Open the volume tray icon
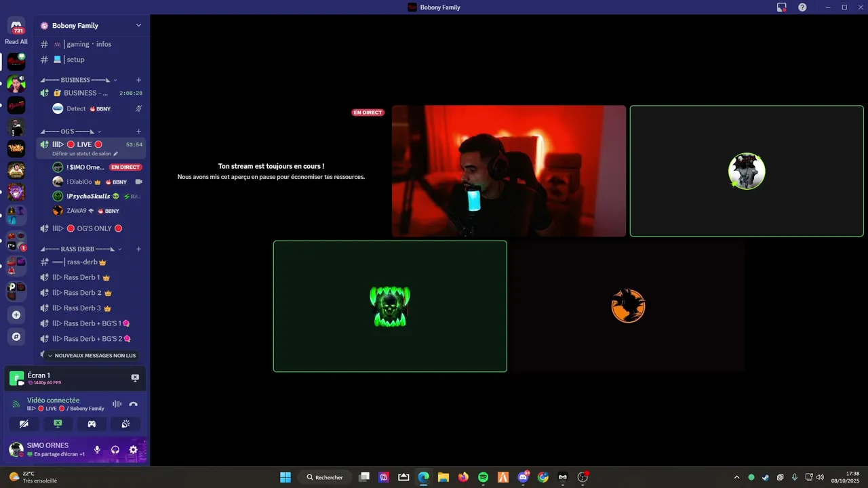Screen dimensions: 868x488 coord(821,477)
